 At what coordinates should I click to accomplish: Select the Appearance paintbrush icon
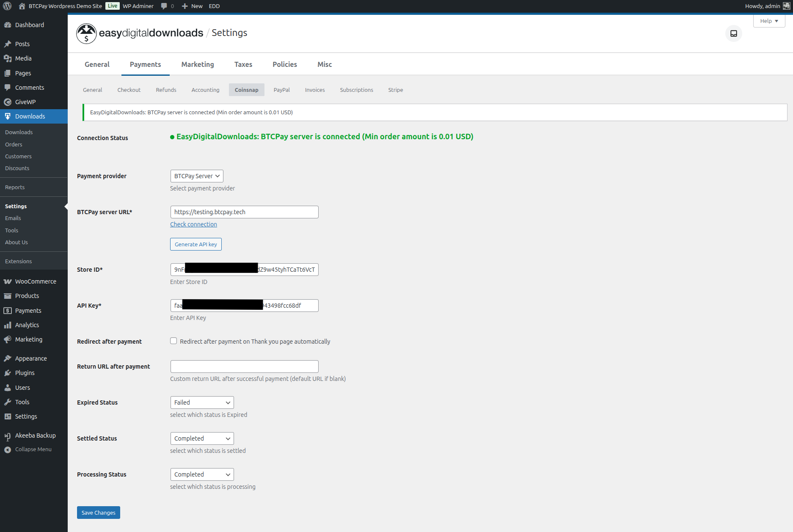click(8, 358)
